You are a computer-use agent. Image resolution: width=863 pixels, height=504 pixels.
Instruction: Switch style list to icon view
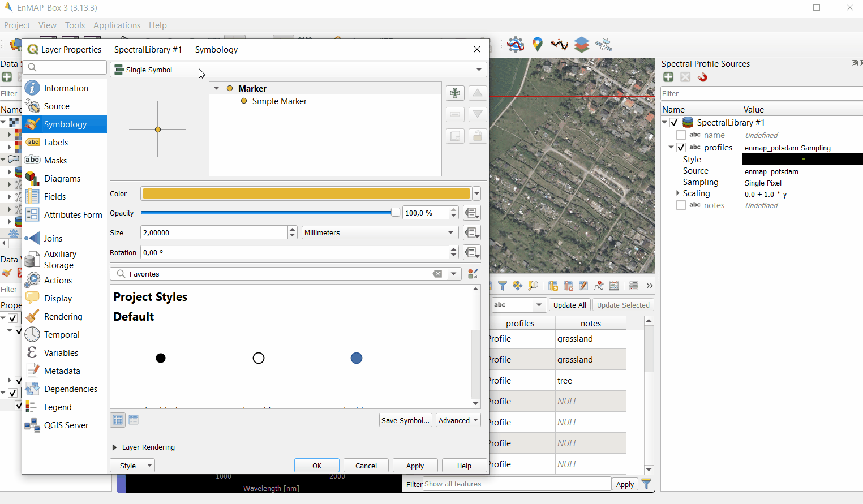[x=118, y=420]
